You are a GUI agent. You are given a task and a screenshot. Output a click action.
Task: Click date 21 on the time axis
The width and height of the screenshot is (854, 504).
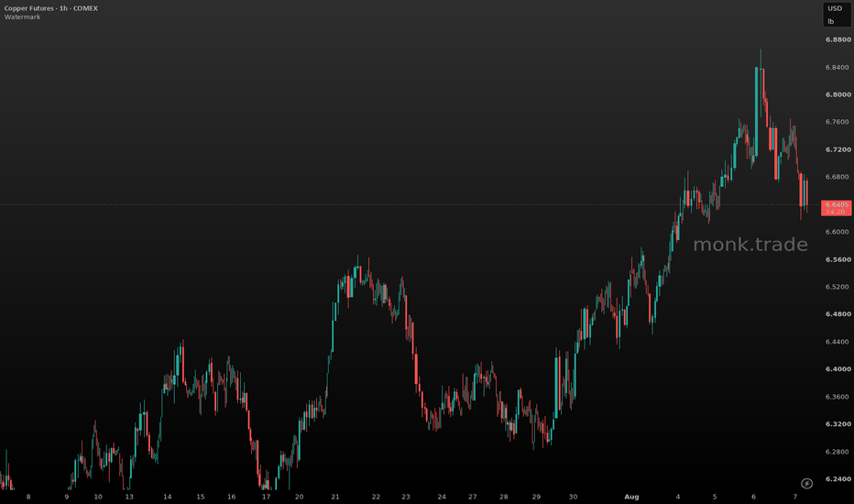click(x=335, y=497)
